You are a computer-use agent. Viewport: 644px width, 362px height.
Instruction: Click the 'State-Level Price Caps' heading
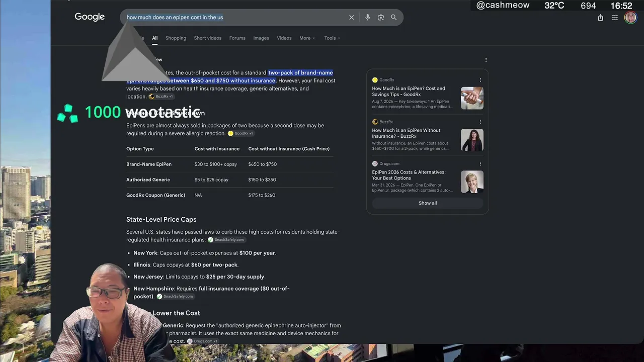pos(161,220)
